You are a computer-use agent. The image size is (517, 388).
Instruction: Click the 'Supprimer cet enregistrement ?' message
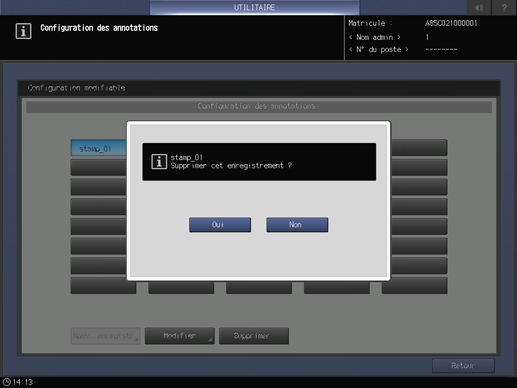[231, 166]
